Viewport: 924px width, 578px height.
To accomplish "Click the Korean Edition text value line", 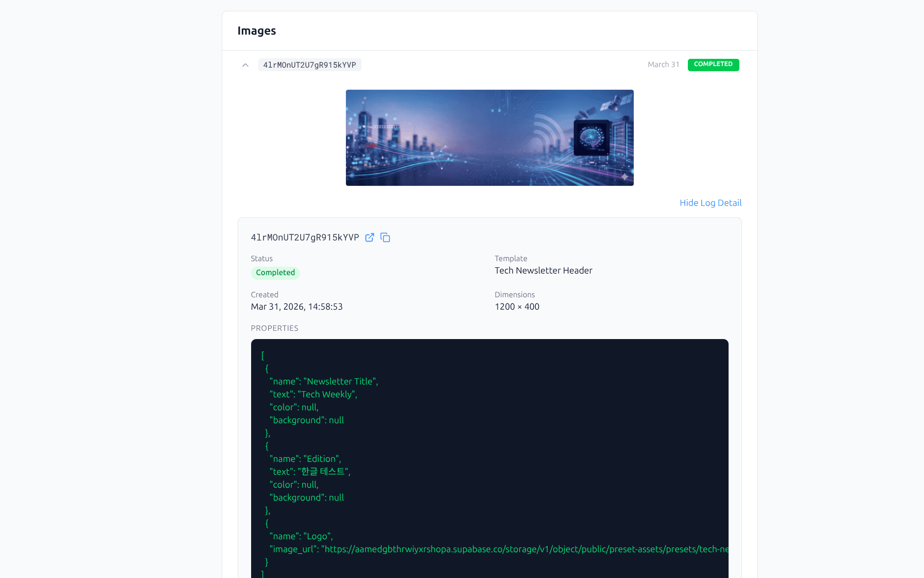I will (x=309, y=472).
